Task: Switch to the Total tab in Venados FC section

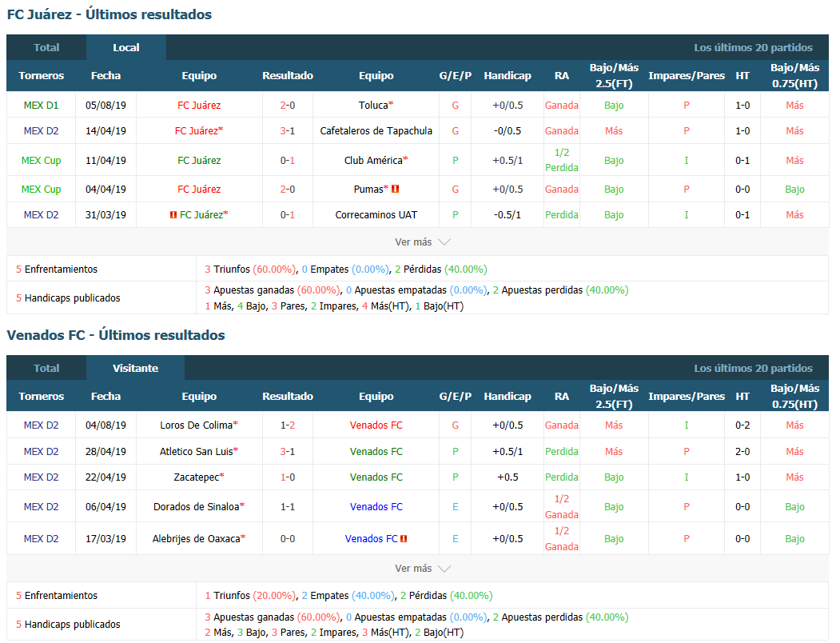Action: (46, 368)
